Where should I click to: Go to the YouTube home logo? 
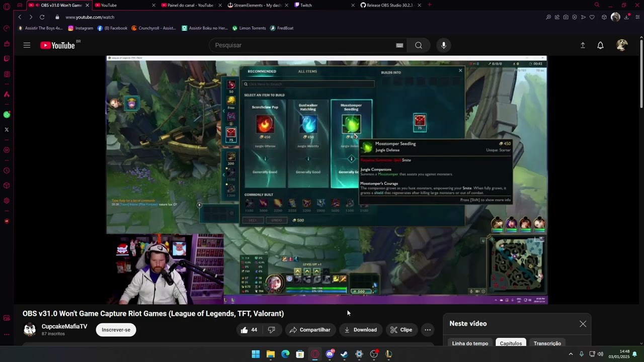(x=57, y=45)
